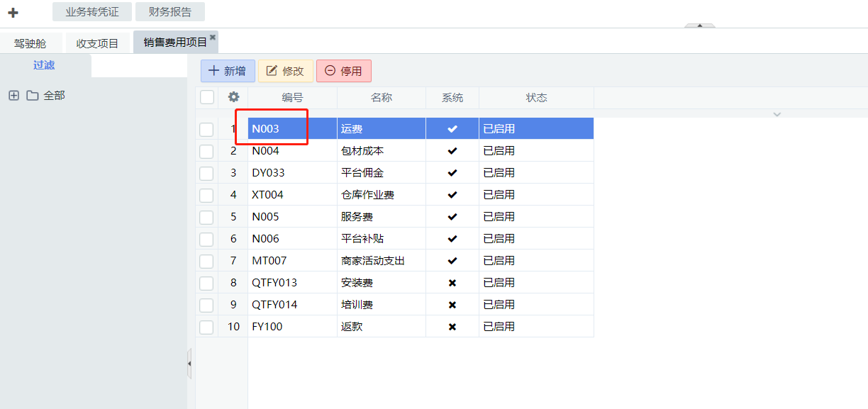Check the checkbox for row N004

tap(206, 151)
